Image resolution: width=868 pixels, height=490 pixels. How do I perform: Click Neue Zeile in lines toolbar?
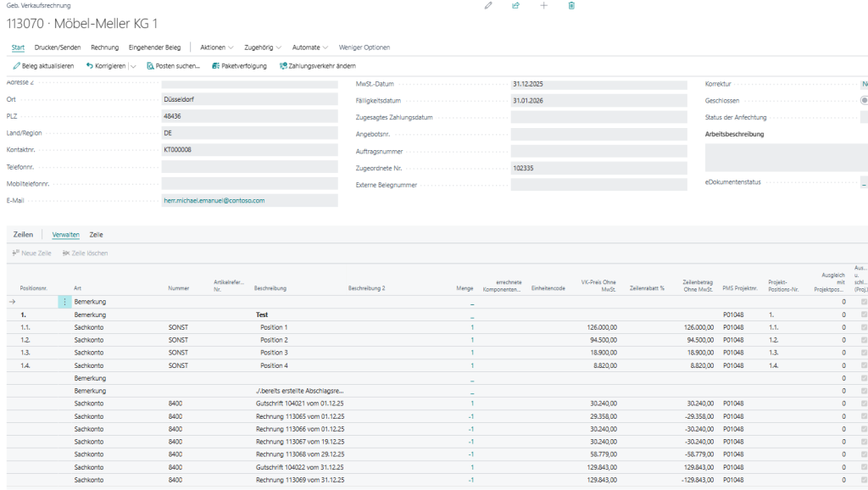[31, 253]
